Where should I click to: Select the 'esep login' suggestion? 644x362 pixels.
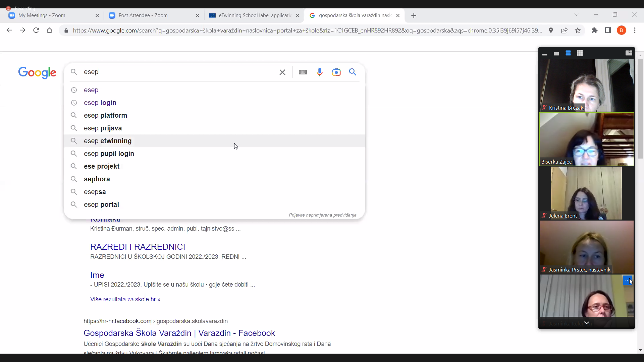pos(214,103)
